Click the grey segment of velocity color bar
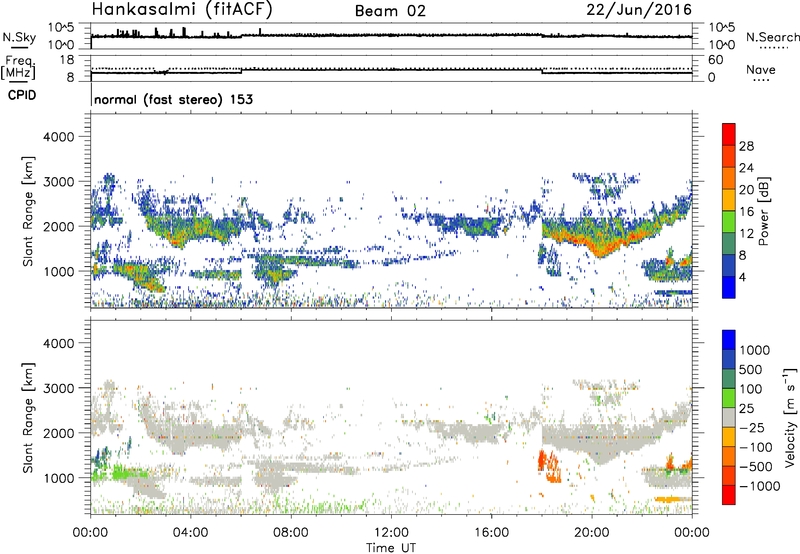 tap(729, 417)
